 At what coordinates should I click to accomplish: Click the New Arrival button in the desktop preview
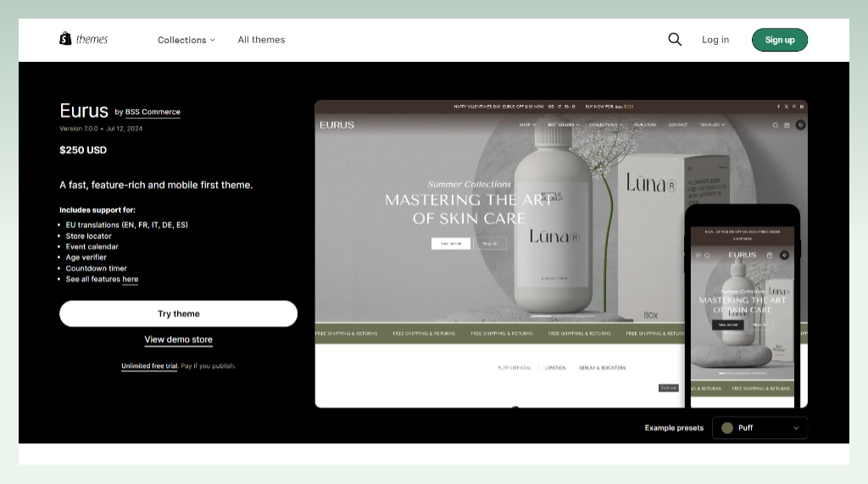451,243
